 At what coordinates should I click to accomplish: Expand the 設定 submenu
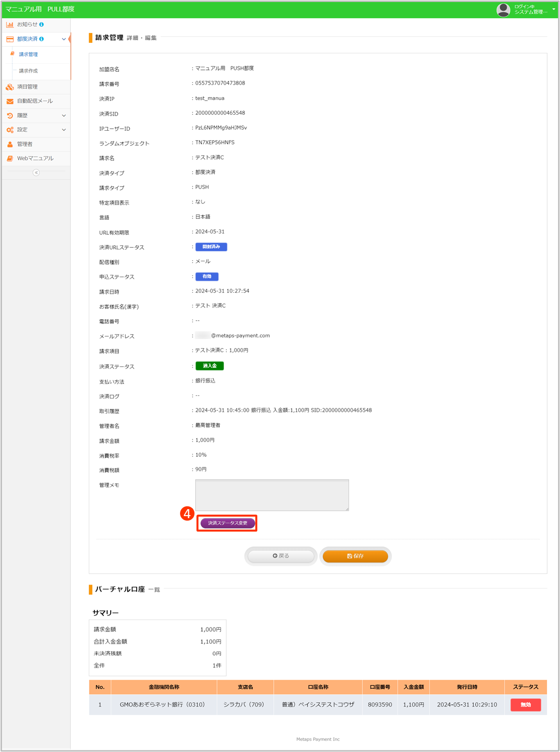click(x=64, y=130)
